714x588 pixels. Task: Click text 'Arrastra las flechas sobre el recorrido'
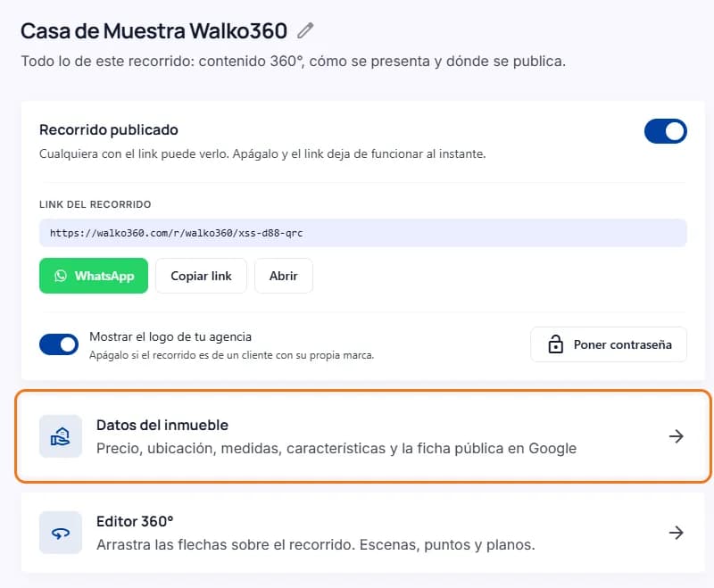coord(226,544)
